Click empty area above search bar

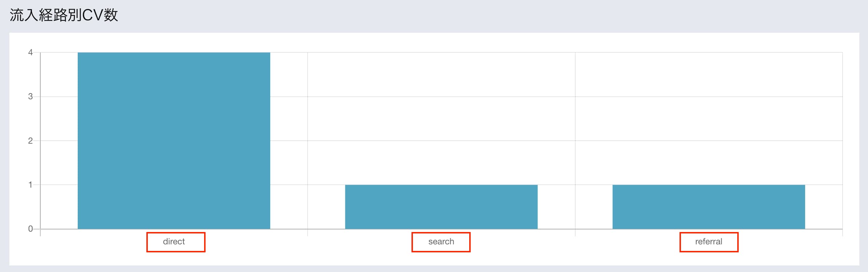[441, 118]
